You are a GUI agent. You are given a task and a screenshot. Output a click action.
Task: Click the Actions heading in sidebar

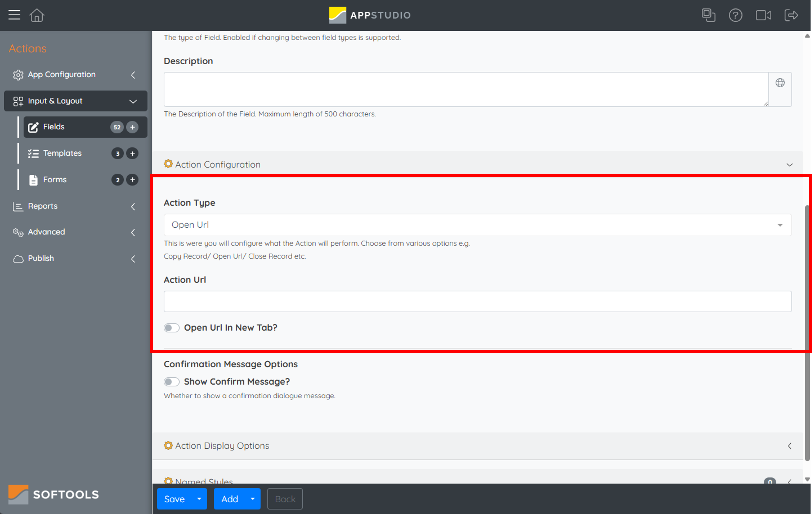(x=28, y=49)
